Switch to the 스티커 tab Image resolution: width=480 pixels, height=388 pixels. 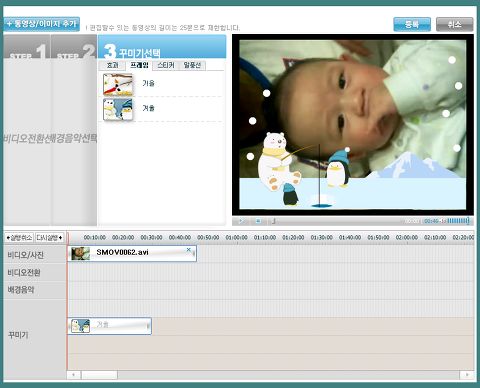coord(166,65)
